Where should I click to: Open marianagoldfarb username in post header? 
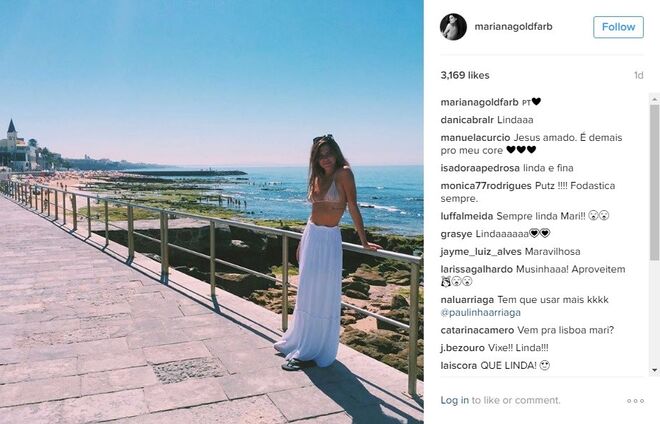click(x=513, y=27)
